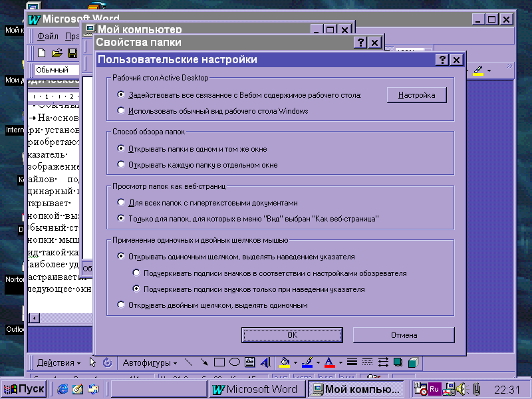
Task: Click the Arrow Style icon
Action: click(x=383, y=362)
